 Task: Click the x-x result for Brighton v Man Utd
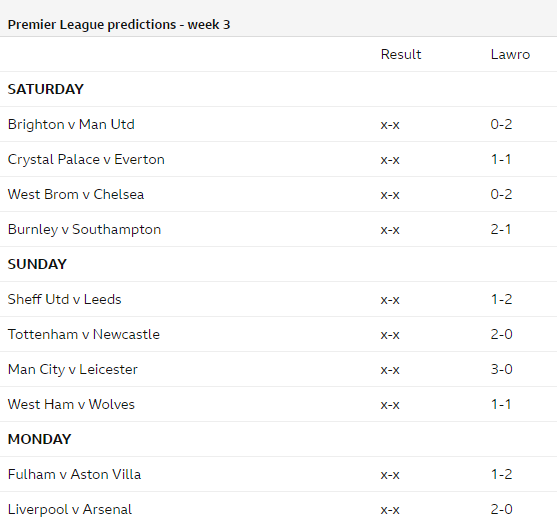tap(390, 125)
